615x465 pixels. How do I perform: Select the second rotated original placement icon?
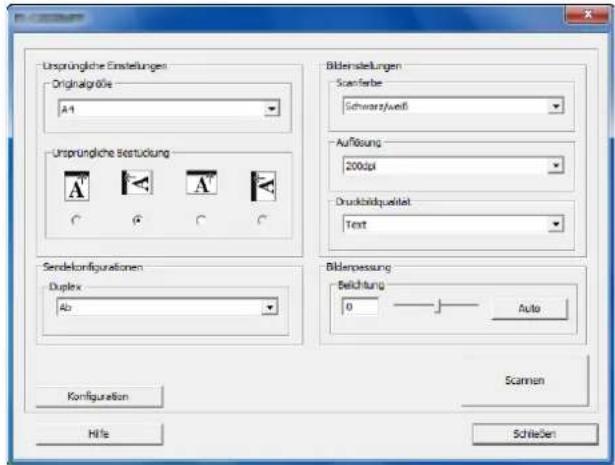137,183
